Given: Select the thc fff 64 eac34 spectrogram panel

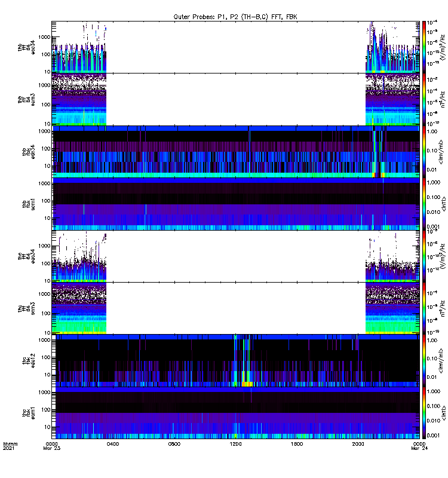Looking at the screenshot, I should click(235, 256).
